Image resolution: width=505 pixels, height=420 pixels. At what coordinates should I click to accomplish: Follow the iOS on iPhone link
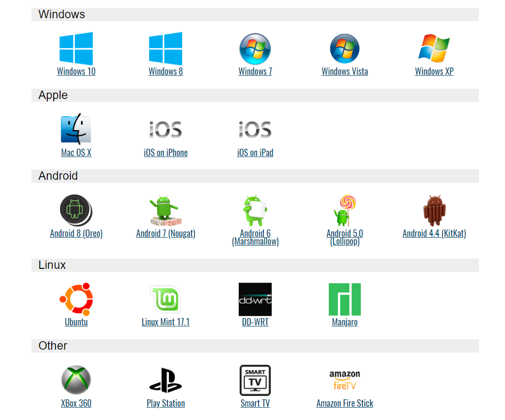(165, 152)
